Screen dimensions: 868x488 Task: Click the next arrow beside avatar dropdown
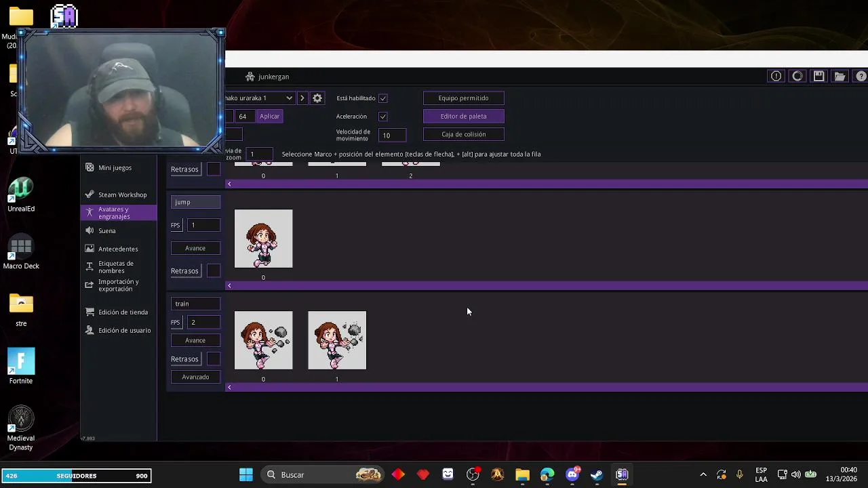[302, 98]
